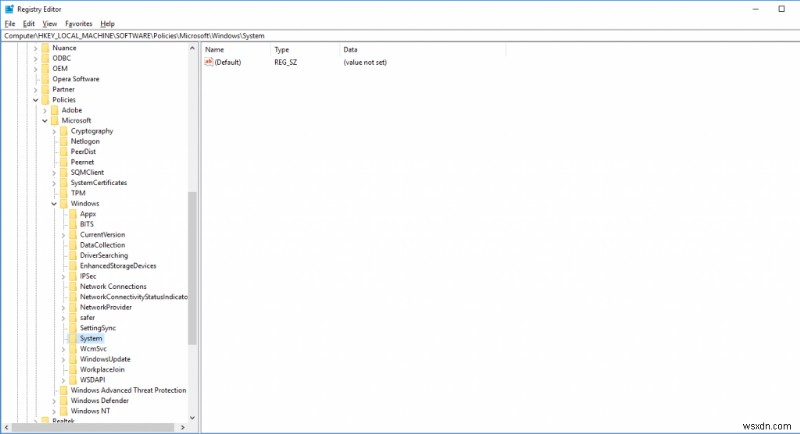Click the Adobe folder icon

(x=55, y=110)
